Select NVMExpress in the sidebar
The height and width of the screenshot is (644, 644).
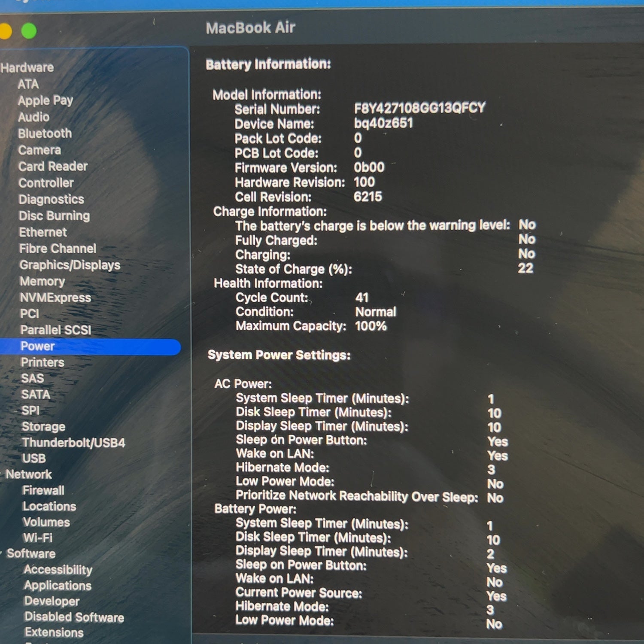tap(55, 298)
